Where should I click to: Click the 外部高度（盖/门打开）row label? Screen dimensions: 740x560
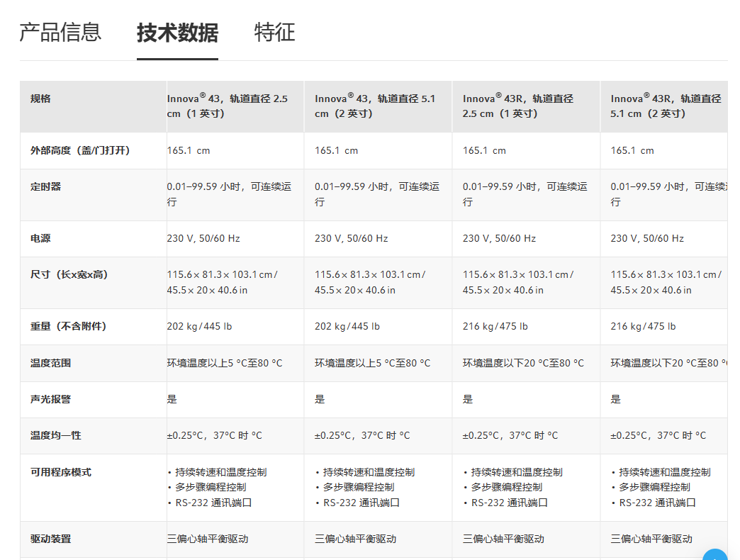click(80, 150)
